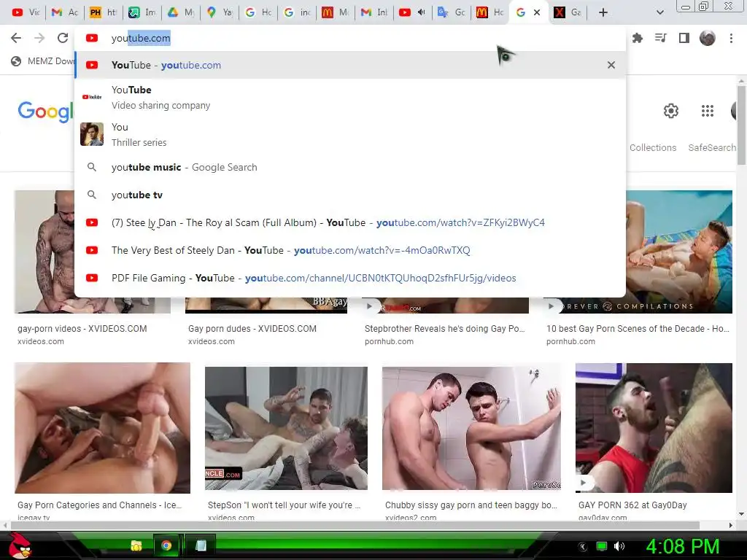Switch to the first McDonald's tab
The height and width of the screenshot is (560, 747).
[336, 12]
